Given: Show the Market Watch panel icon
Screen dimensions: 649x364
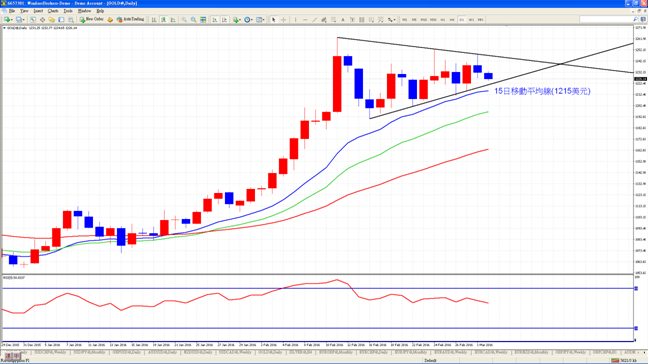Looking at the screenshot, I should click(x=32, y=19).
